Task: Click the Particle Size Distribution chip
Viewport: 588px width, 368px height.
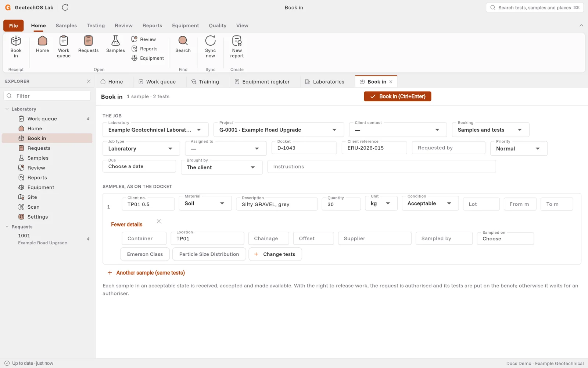Action: click(209, 254)
